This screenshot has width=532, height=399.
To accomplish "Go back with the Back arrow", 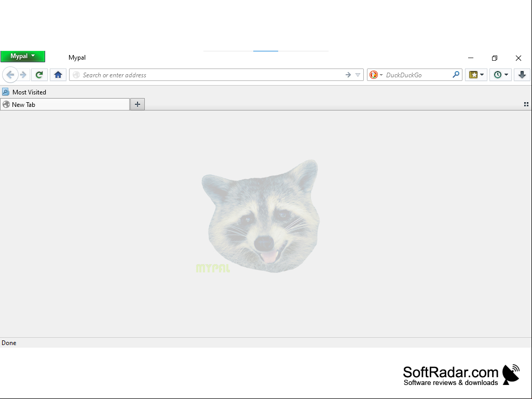I will [x=10, y=75].
